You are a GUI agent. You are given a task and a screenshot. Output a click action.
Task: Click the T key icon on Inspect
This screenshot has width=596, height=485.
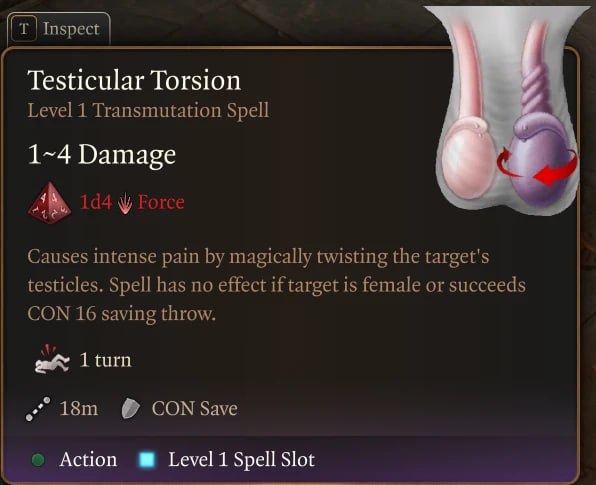pos(24,29)
